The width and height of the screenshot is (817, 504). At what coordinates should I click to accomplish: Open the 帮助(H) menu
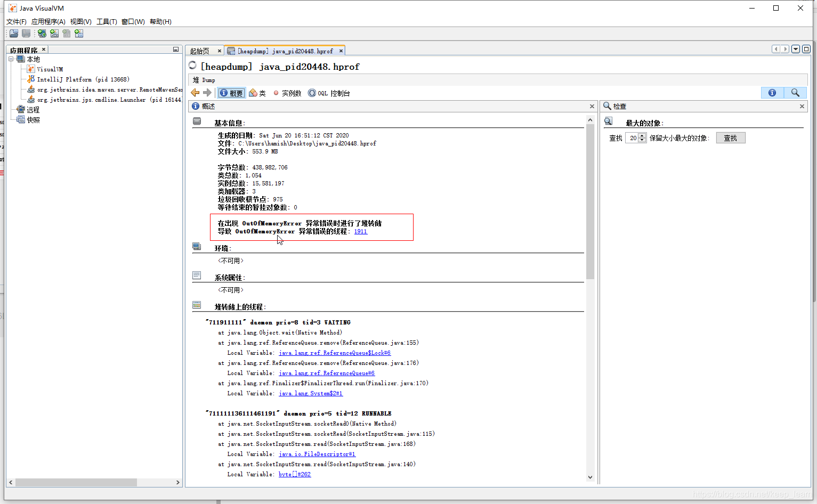[160, 22]
